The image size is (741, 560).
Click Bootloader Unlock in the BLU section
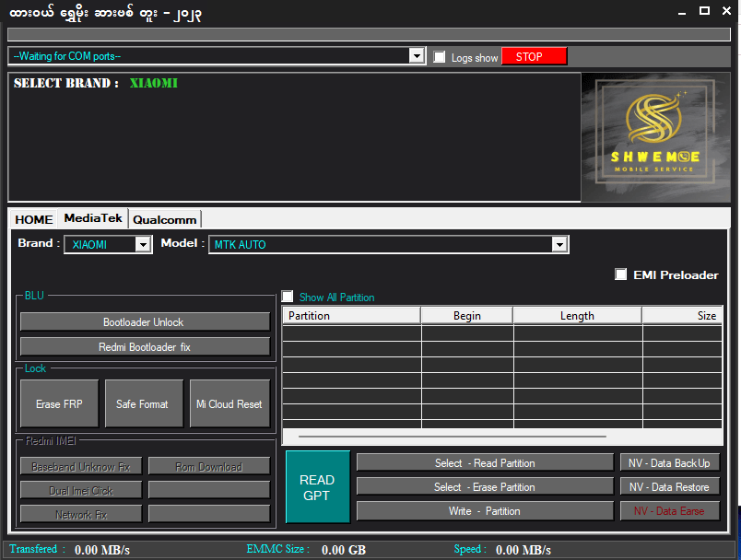pyautogui.click(x=144, y=321)
